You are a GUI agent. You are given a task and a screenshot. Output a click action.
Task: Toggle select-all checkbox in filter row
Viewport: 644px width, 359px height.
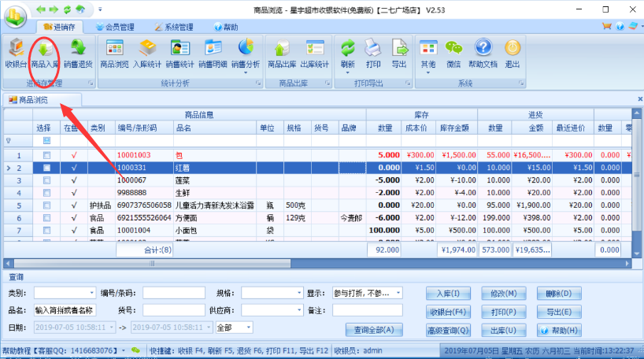[46, 141]
